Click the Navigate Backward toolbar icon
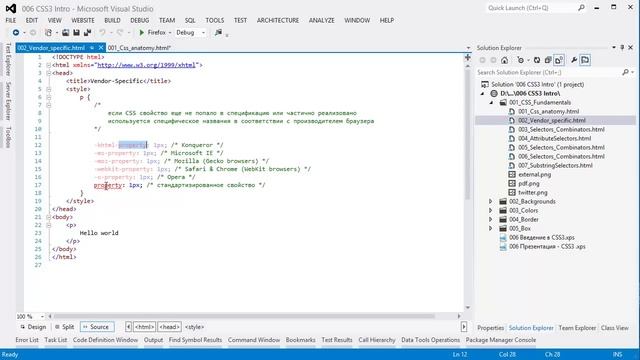Image resolution: width=640 pixels, height=360 pixels. [x=16, y=32]
